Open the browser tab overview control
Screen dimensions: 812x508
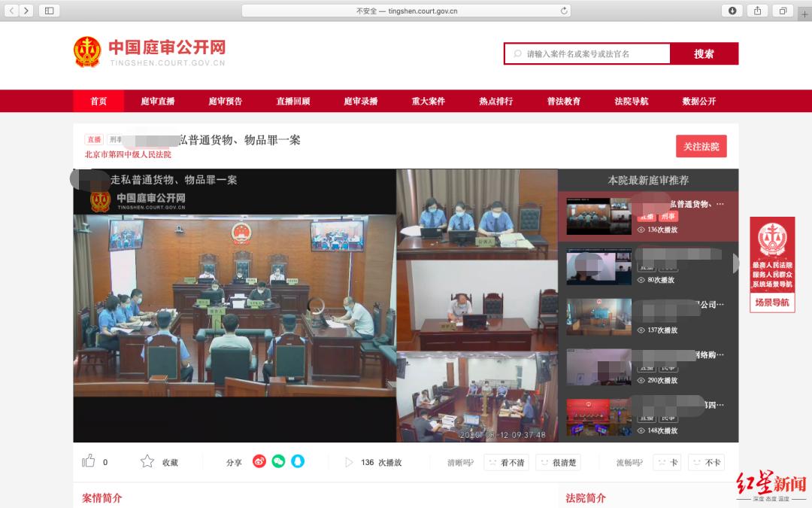48,11
